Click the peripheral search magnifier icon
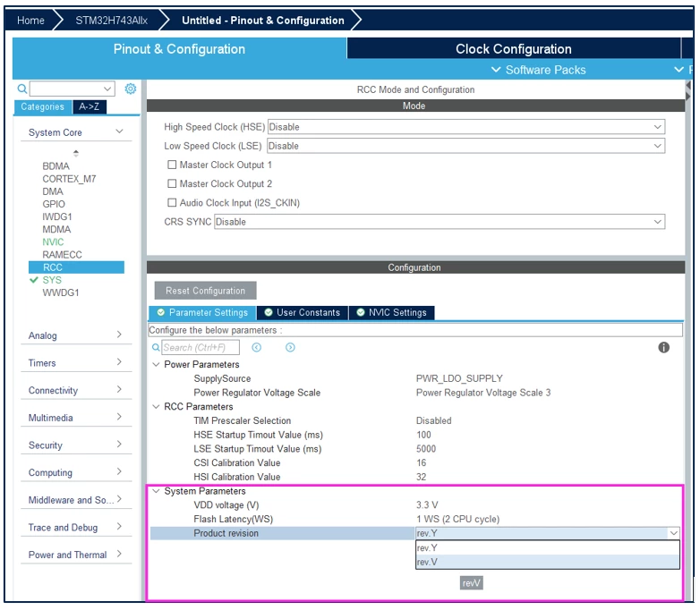 (21, 89)
